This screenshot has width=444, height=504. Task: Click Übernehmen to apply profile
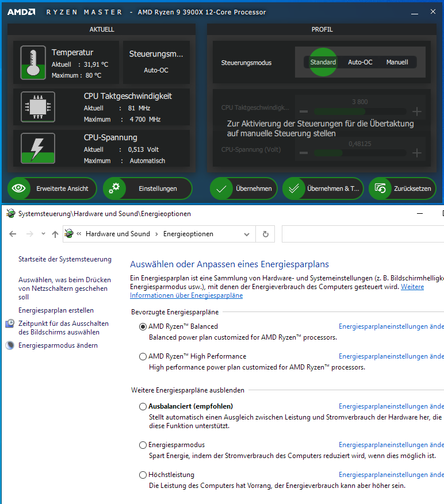click(243, 188)
